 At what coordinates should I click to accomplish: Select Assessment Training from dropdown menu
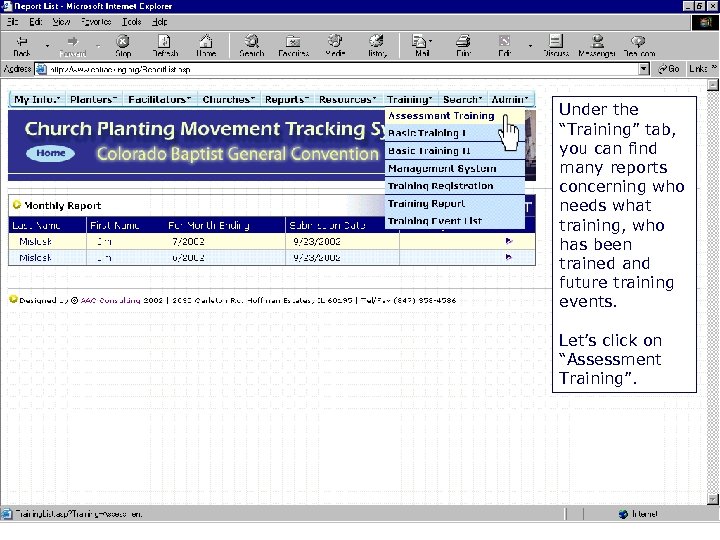tap(455, 116)
